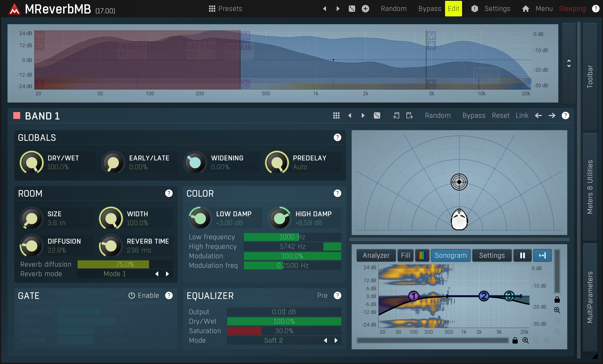
Task: Click the Band 1 paste icon
Action: pyautogui.click(x=409, y=115)
